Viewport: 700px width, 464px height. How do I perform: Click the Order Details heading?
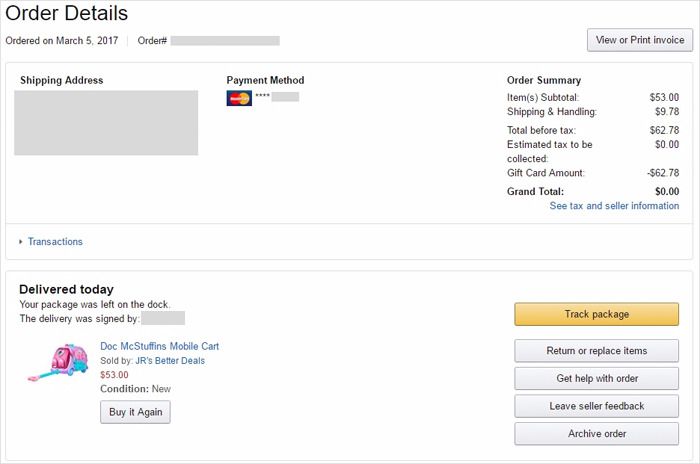67,13
